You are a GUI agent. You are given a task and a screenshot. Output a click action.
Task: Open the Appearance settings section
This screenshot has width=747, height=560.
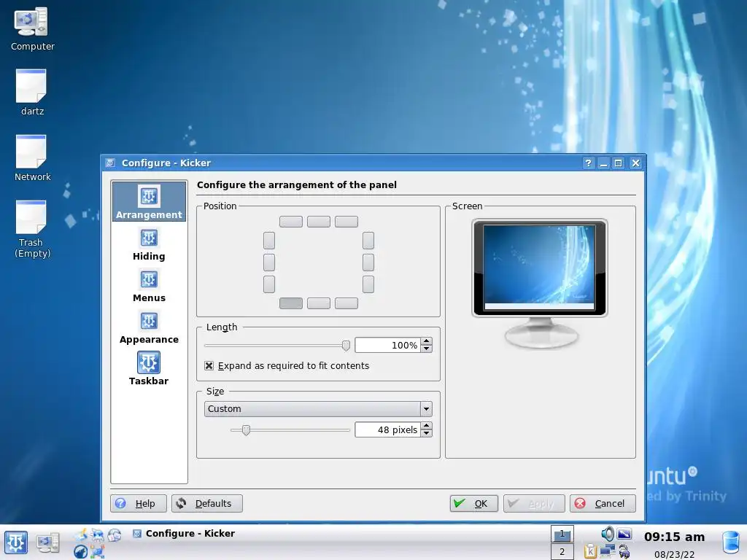click(x=149, y=327)
